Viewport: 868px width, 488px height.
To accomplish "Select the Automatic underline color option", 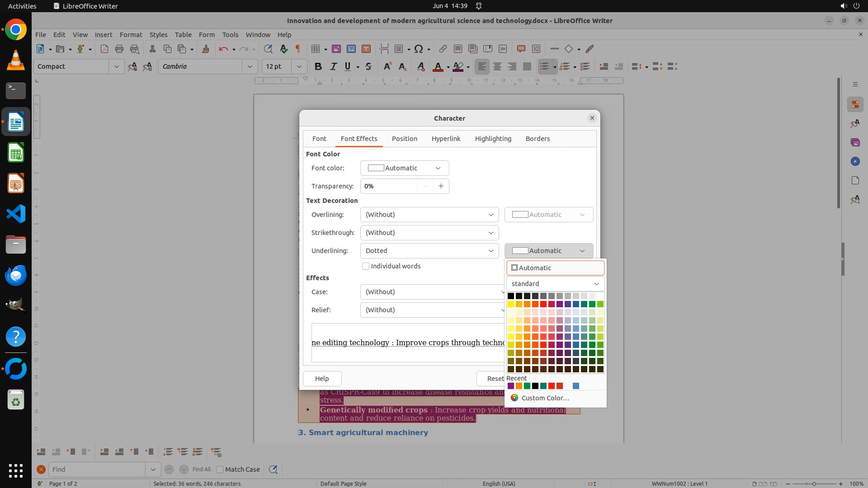I will point(555,268).
